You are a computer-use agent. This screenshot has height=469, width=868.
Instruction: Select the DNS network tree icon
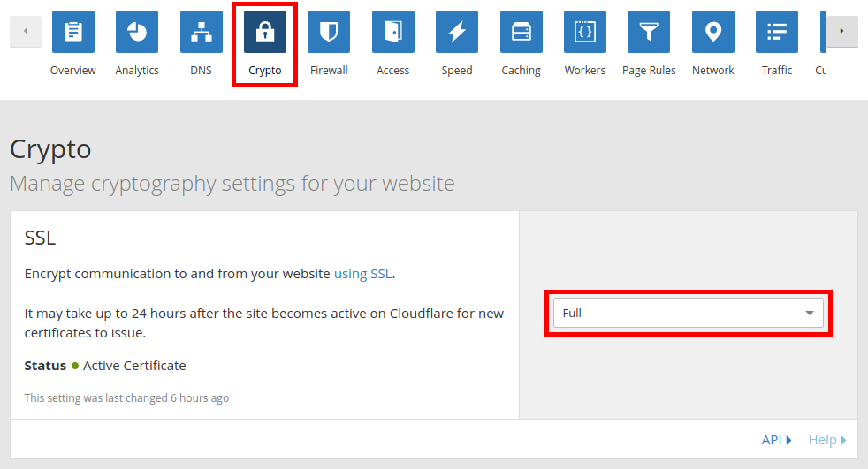[x=201, y=32]
